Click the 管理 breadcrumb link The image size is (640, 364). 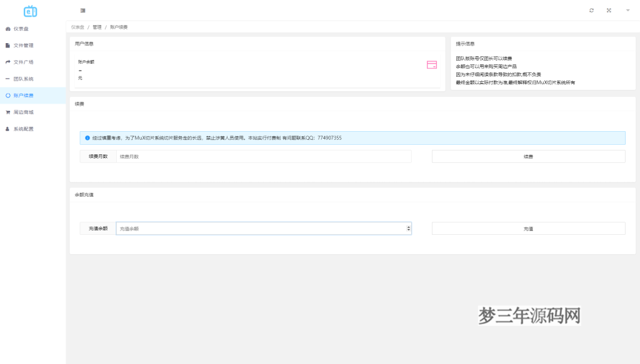(x=97, y=27)
